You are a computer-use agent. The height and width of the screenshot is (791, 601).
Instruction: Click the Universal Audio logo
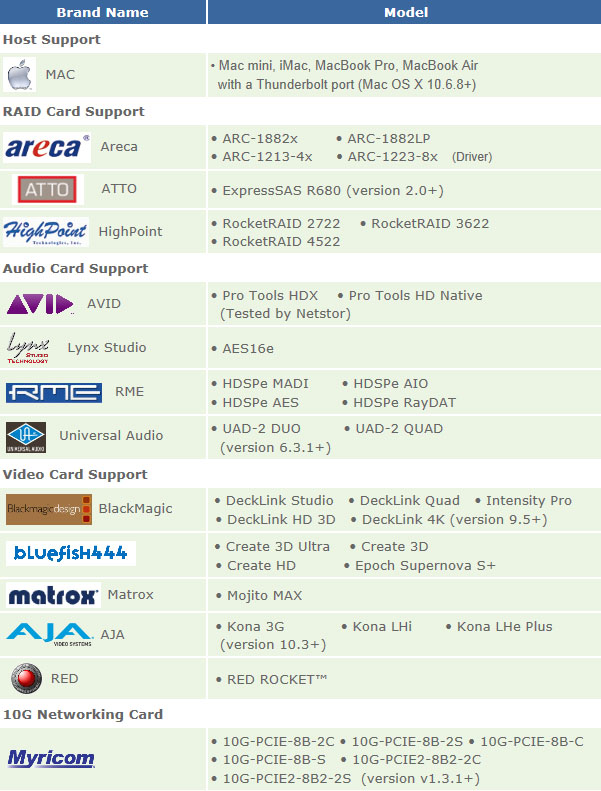(x=26, y=437)
